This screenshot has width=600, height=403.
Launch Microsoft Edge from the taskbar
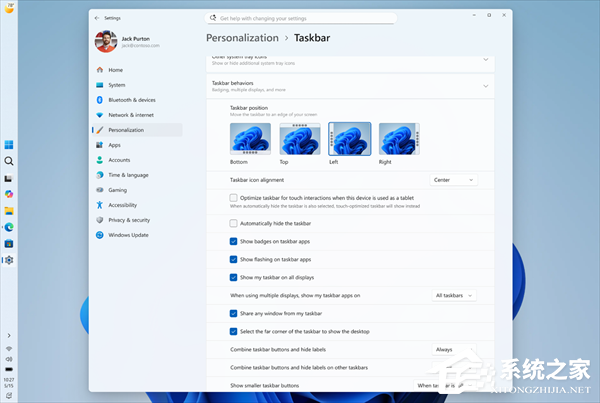pyautogui.click(x=9, y=227)
